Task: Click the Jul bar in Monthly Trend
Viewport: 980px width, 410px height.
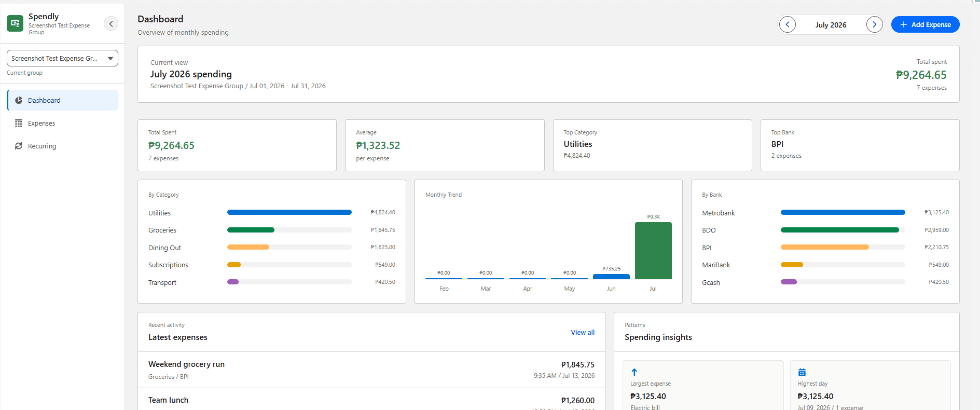Action: [653, 251]
